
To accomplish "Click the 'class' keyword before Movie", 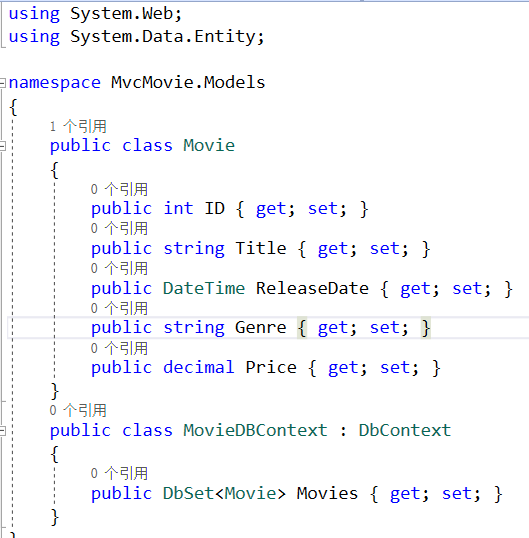I will pyautogui.click(x=147, y=145).
